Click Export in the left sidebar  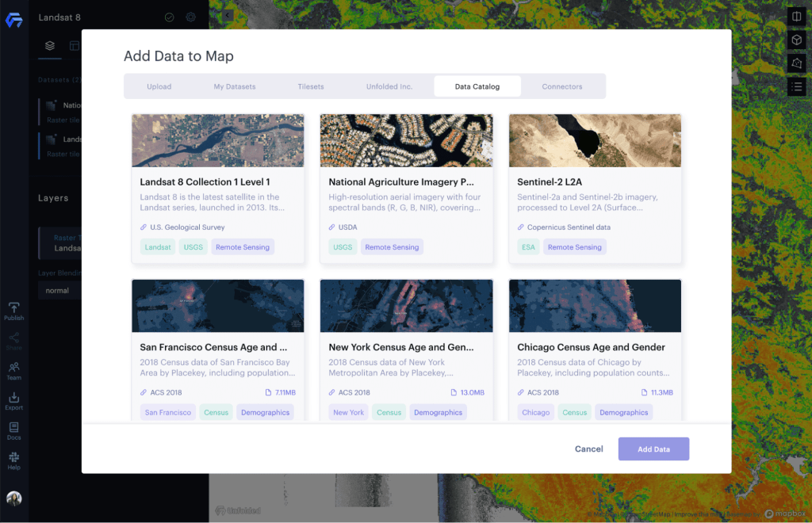pos(14,401)
